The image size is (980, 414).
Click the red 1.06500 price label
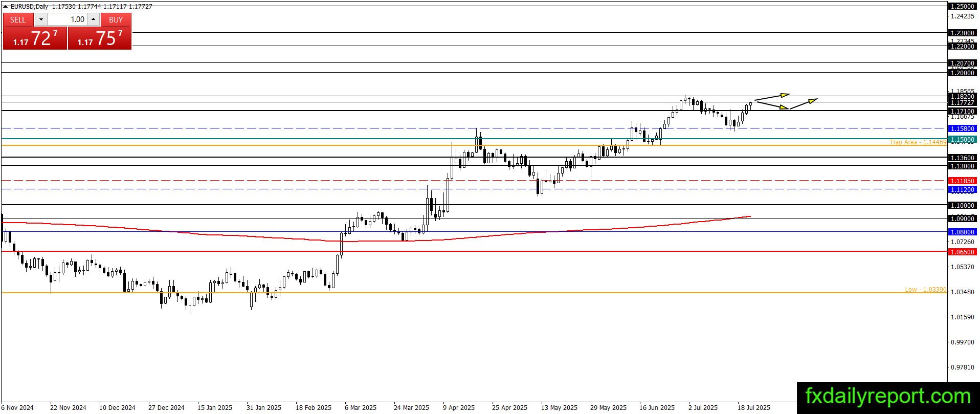[962, 252]
